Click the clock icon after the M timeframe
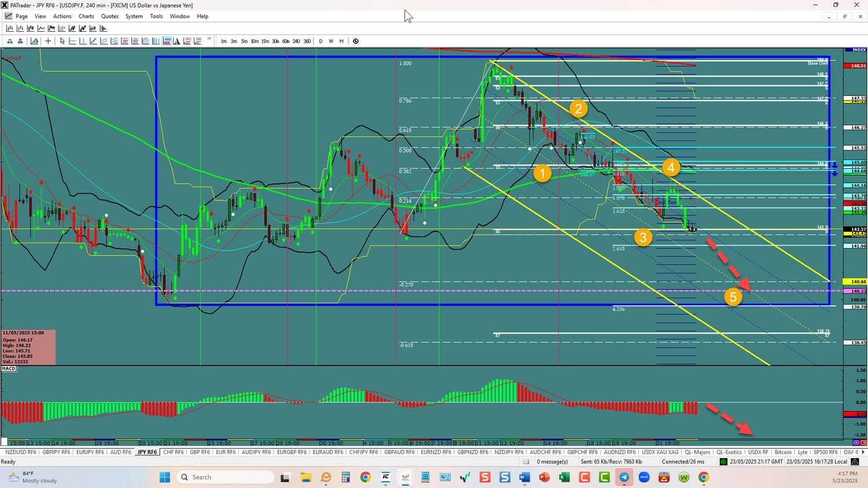This screenshot has width=868, height=488. 356,41
